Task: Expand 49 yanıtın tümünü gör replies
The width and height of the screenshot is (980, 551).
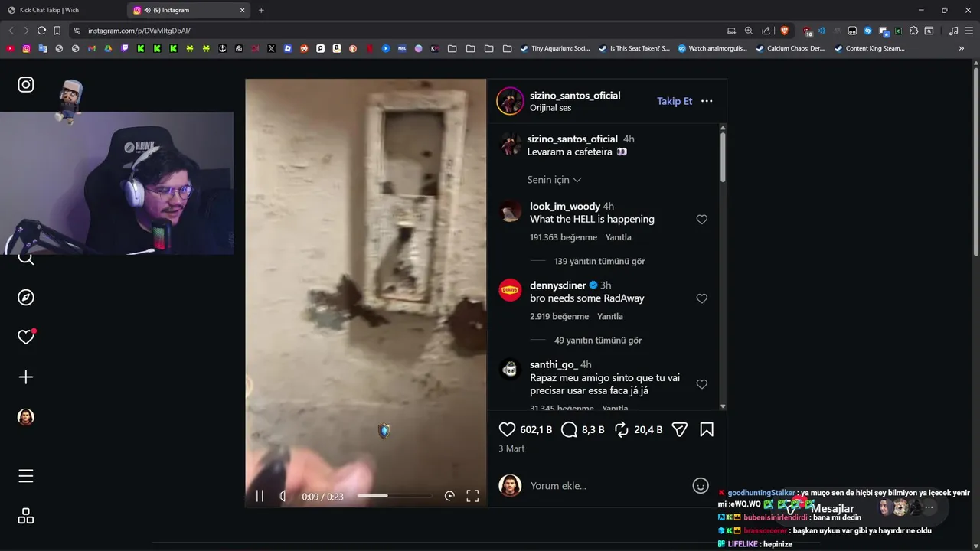Action: [x=598, y=340]
